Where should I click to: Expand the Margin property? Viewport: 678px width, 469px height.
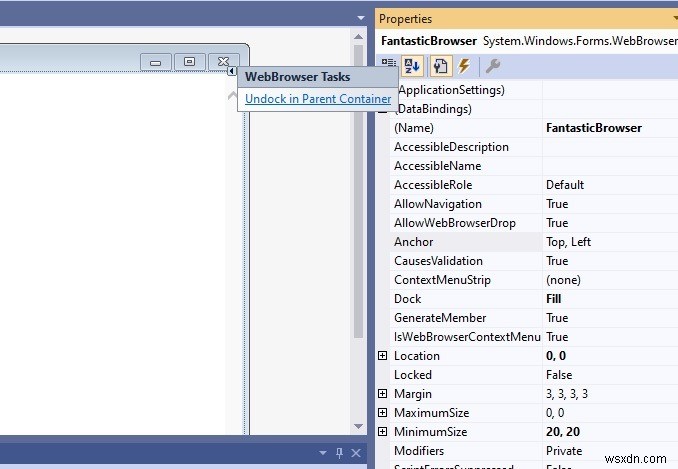point(382,393)
